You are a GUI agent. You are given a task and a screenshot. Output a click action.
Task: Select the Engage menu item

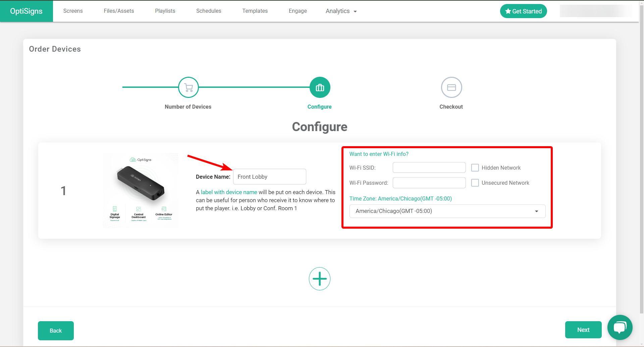(298, 11)
